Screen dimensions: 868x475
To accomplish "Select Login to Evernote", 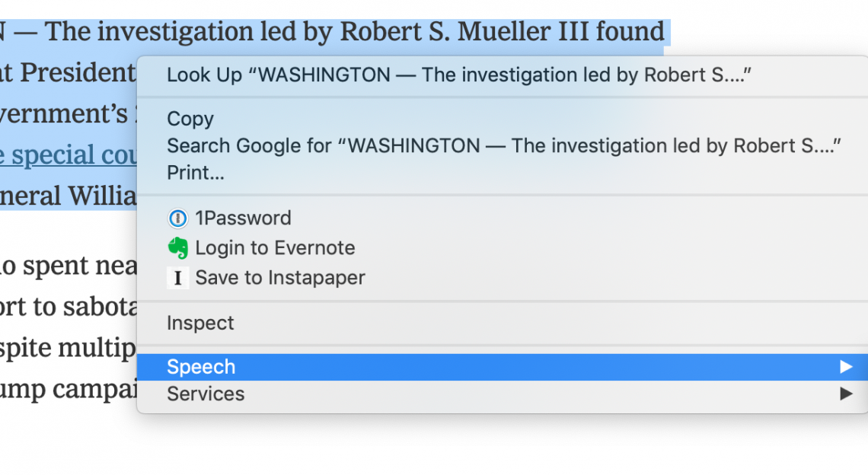I will [x=275, y=248].
